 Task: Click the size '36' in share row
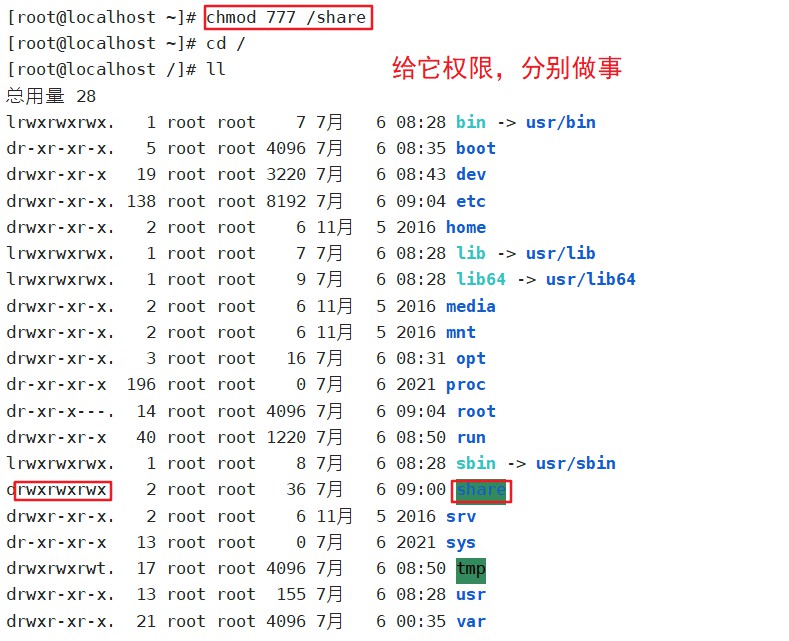[296, 490]
